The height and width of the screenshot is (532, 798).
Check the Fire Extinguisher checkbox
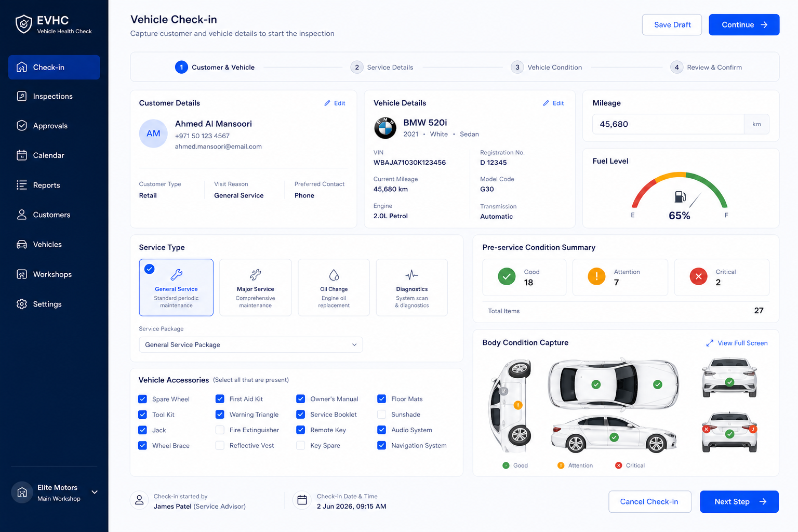pos(220,430)
